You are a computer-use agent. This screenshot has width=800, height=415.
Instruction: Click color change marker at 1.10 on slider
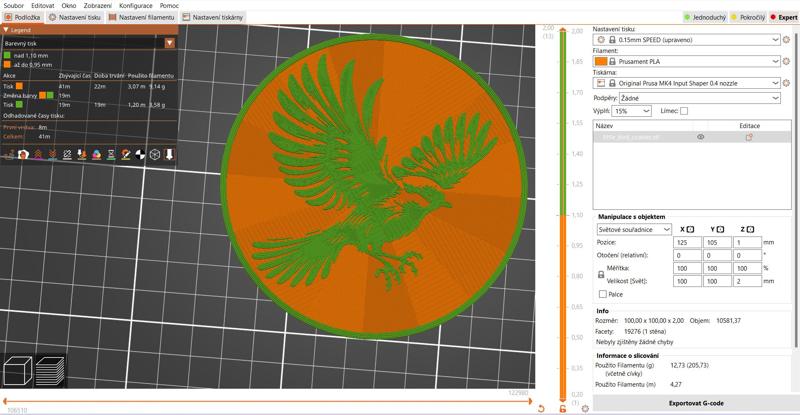pos(563,215)
